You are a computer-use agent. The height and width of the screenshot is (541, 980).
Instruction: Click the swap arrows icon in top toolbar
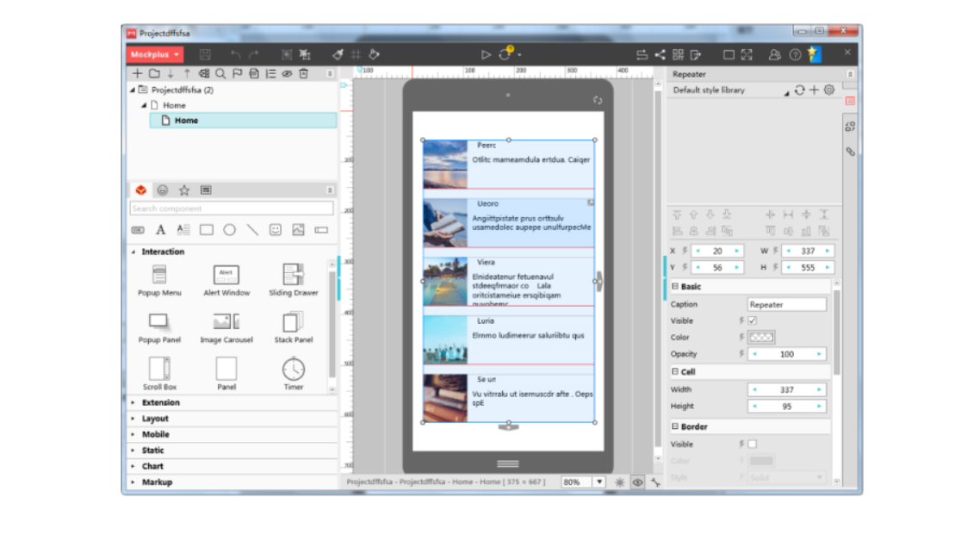[x=642, y=54]
